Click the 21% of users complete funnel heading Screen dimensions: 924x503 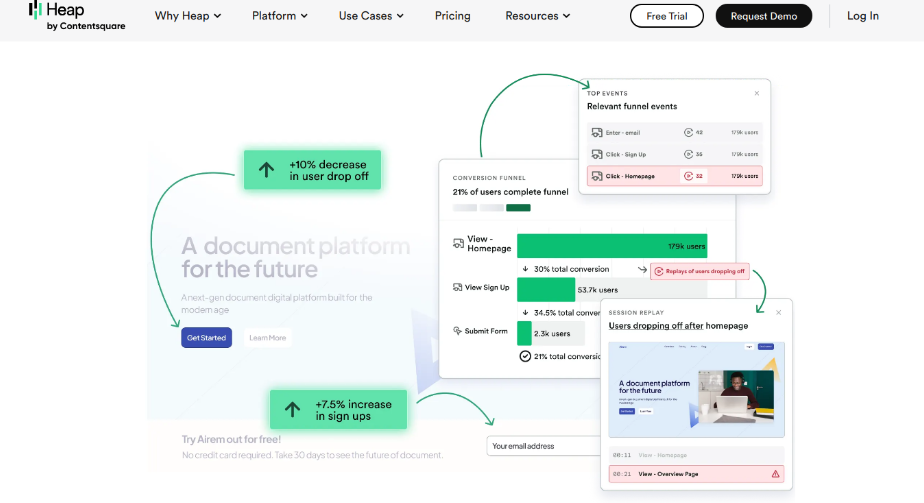point(510,192)
